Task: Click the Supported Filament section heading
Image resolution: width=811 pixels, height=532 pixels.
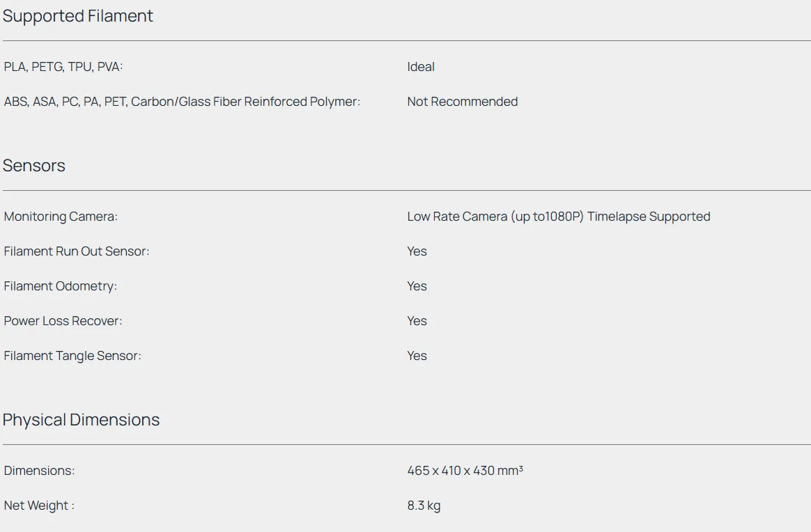Action: pos(78,16)
